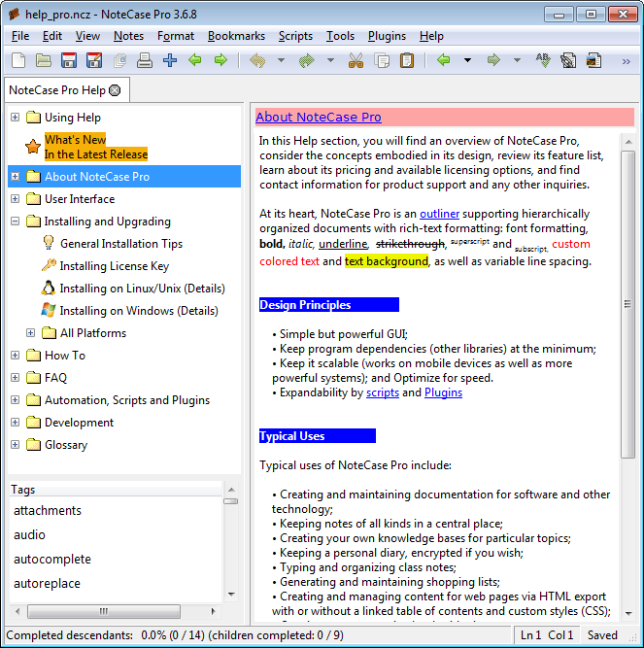Select the autocomplete tag
This screenshot has height=648, width=644.
pos(52,560)
